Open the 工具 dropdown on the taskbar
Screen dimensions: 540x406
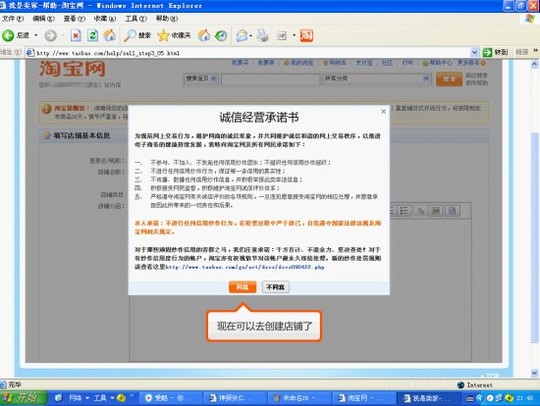click(112, 398)
